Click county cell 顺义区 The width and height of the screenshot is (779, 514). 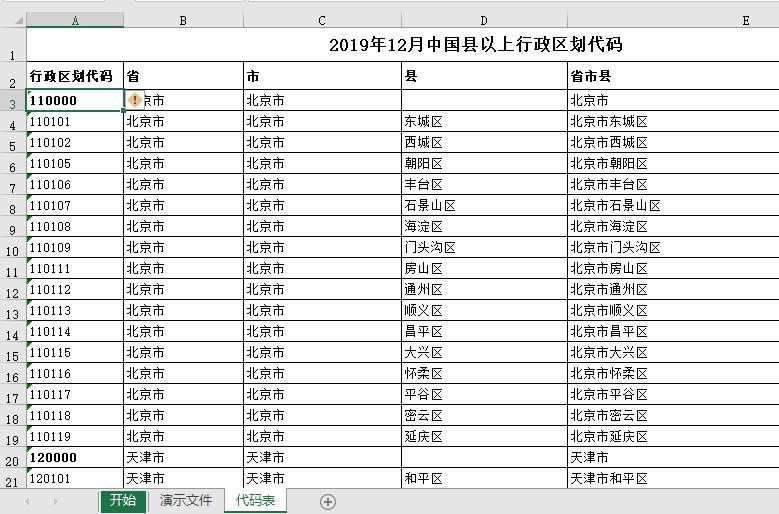pyautogui.click(x=484, y=310)
